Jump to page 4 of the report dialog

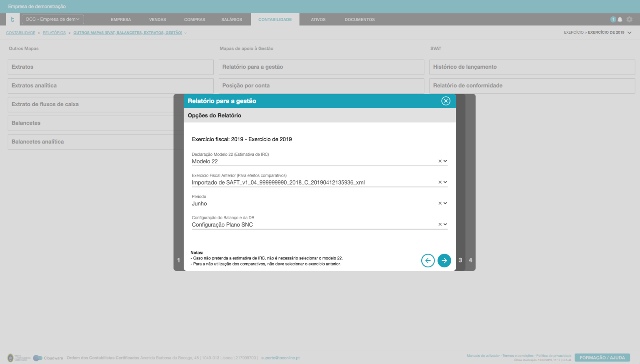click(x=470, y=260)
